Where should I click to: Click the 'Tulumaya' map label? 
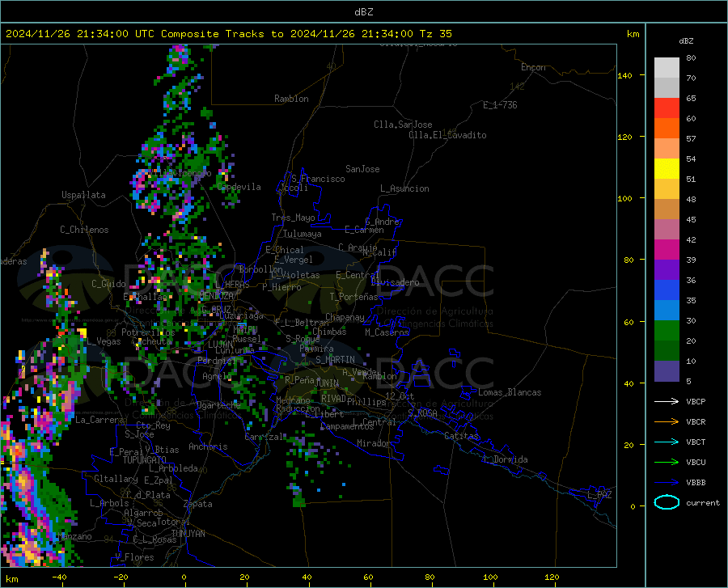[x=303, y=234]
